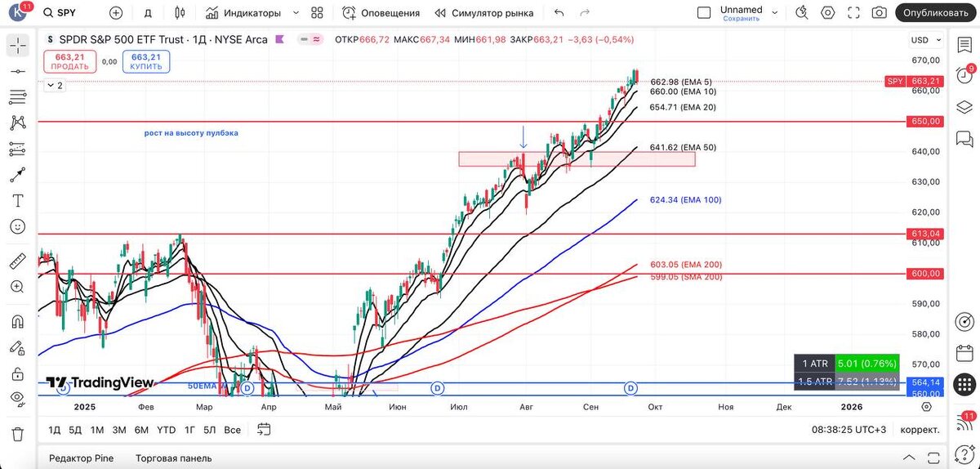This screenshot has width=980, height=469.
Task: Open the candlestick chart type selector
Action: (x=180, y=13)
